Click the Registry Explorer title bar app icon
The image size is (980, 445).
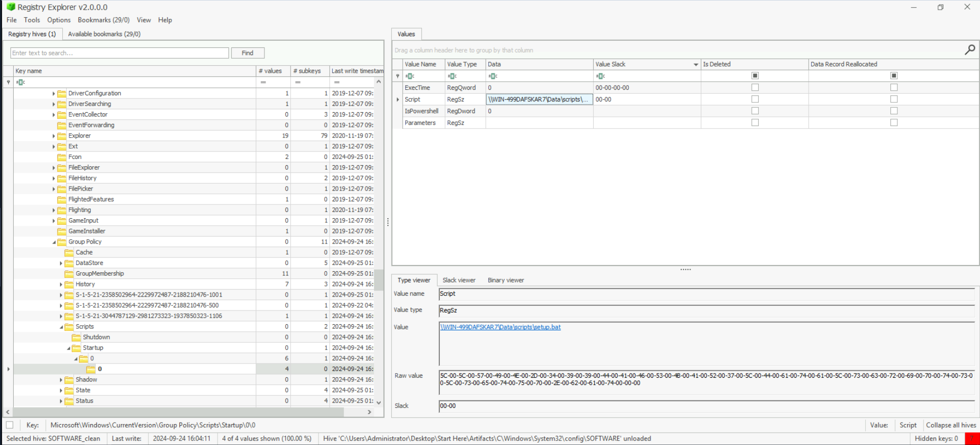click(x=11, y=7)
